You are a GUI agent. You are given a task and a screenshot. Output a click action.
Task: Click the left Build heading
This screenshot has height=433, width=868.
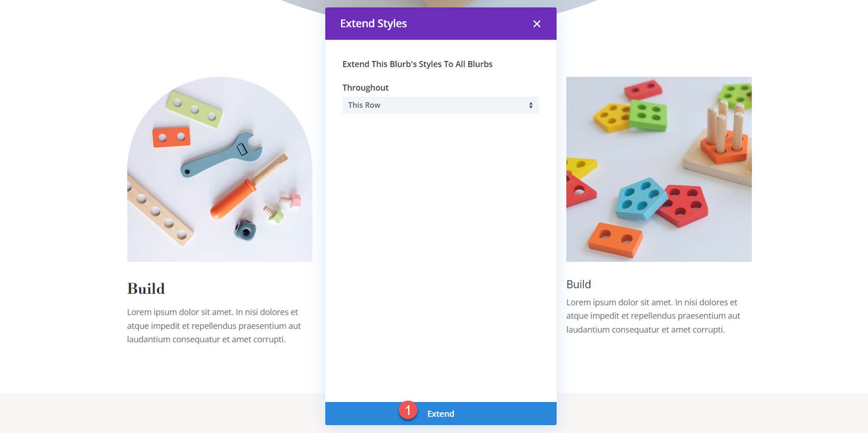click(146, 288)
